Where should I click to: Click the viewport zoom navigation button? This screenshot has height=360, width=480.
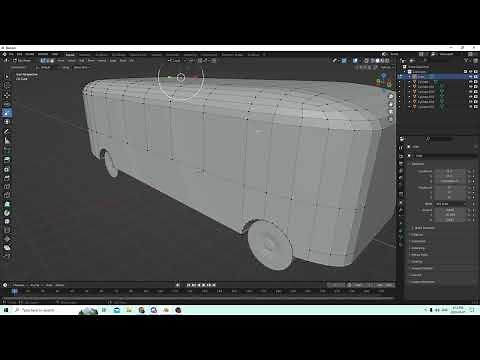pyautogui.click(x=391, y=96)
